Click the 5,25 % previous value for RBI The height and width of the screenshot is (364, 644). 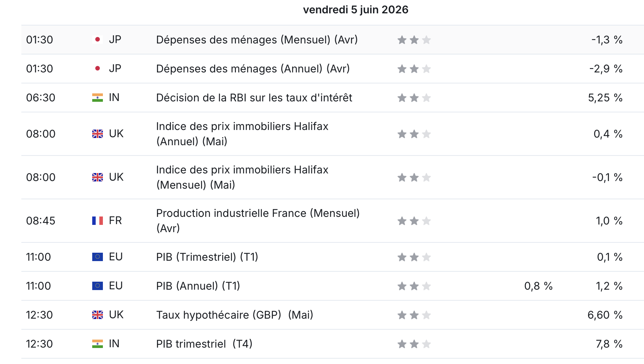pyautogui.click(x=605, y=98)
